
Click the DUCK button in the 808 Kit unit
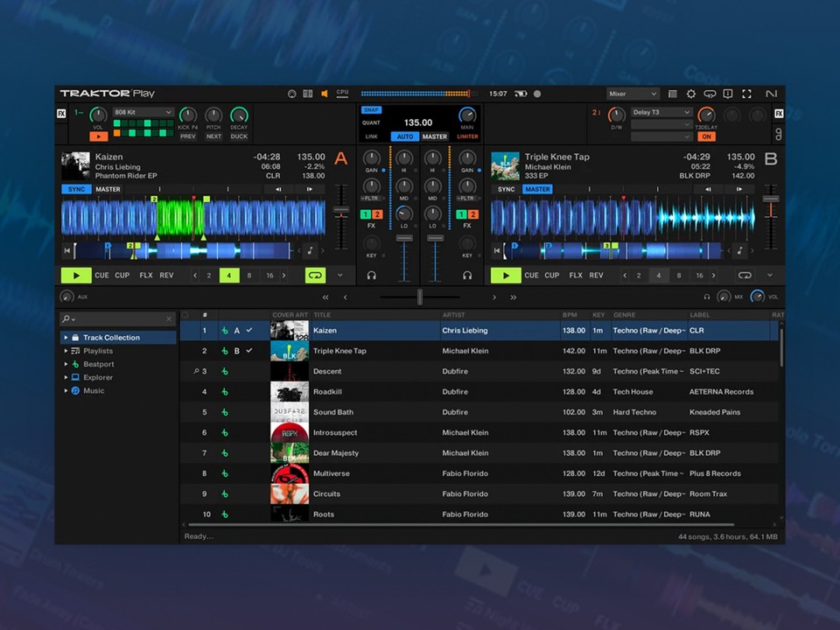point(239,136)
